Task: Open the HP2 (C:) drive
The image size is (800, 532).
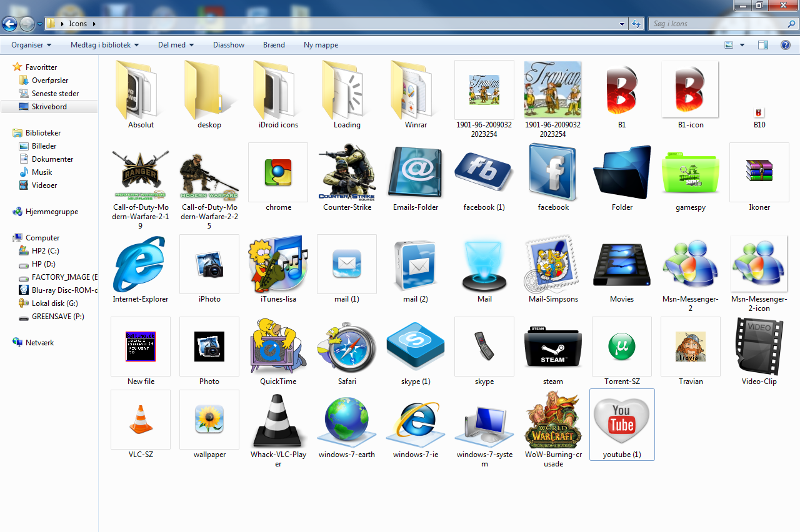Action: [39, 251]
